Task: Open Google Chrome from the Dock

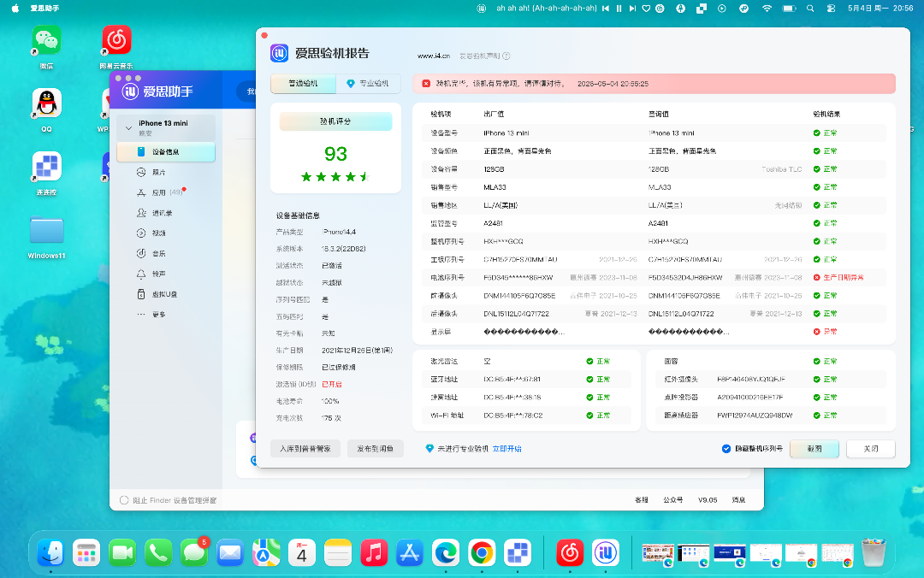Action: tap(482, 553)
